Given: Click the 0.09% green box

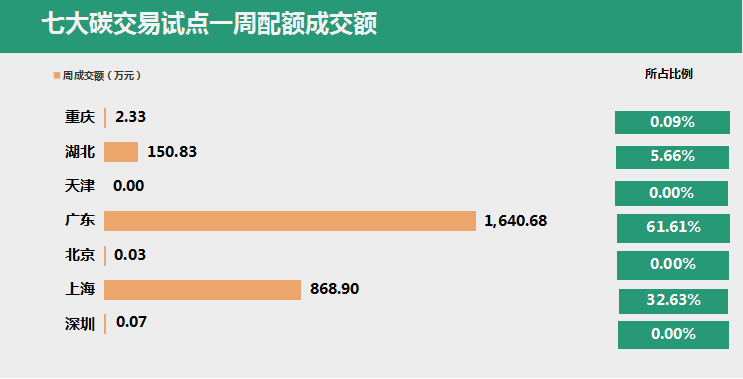Looking at the screenshot, I should tap(672, 122).
